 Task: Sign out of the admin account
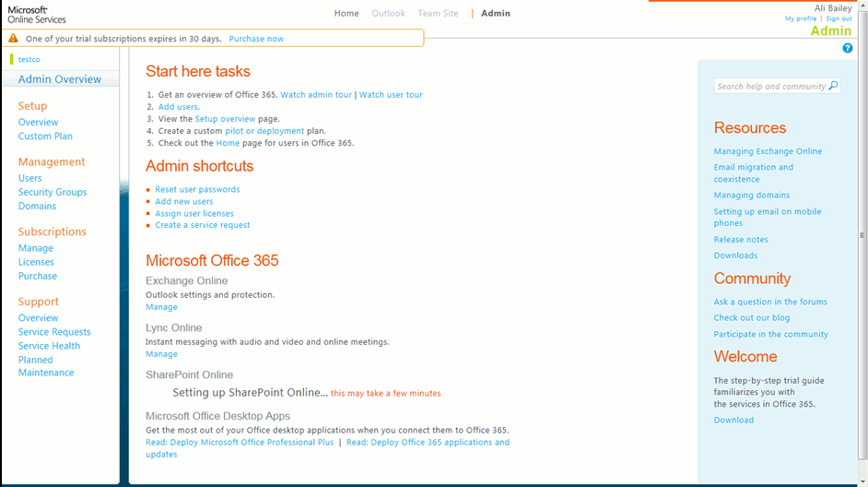coord(839,18)
